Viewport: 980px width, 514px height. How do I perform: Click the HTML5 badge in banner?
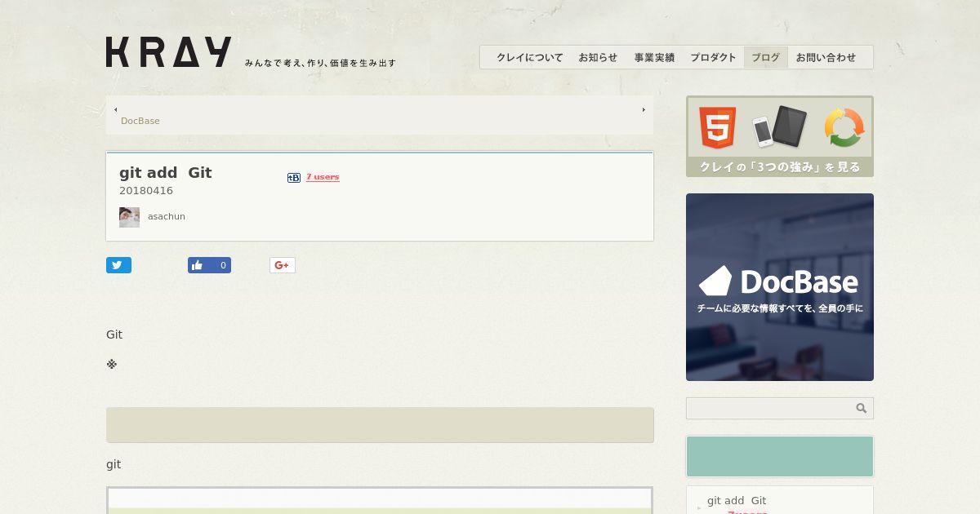point(717,128)
